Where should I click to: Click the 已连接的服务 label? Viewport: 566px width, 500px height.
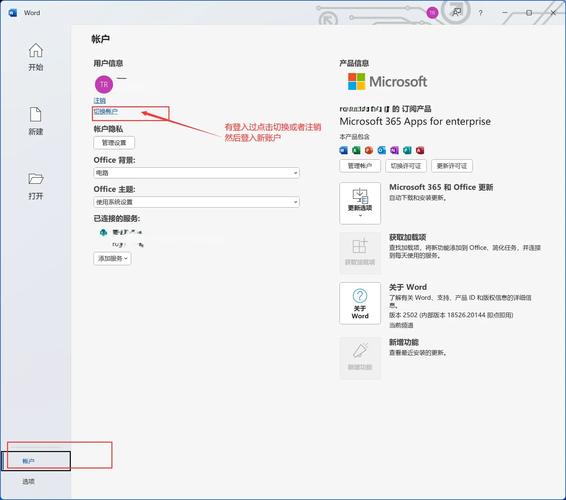click(117, 218)
